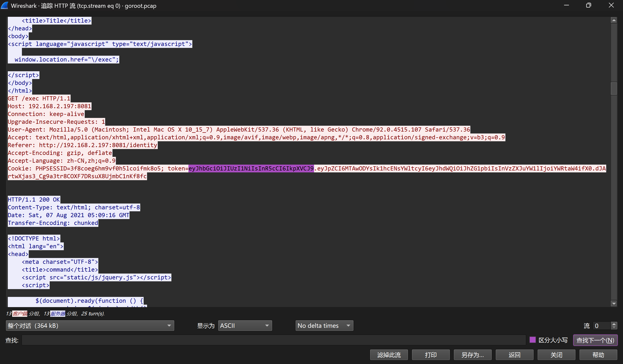This screenshot has height=364, width=623.
Task: Increase stream number with up arrow
Action: point(614,323)
